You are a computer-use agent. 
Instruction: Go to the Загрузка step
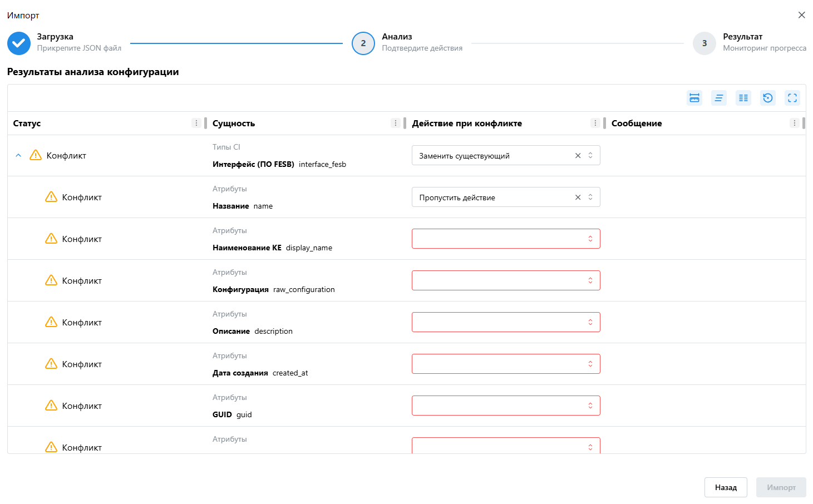pos(19,43)
